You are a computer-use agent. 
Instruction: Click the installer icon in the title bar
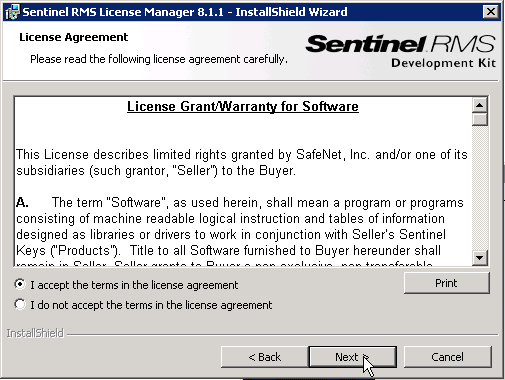12,12
